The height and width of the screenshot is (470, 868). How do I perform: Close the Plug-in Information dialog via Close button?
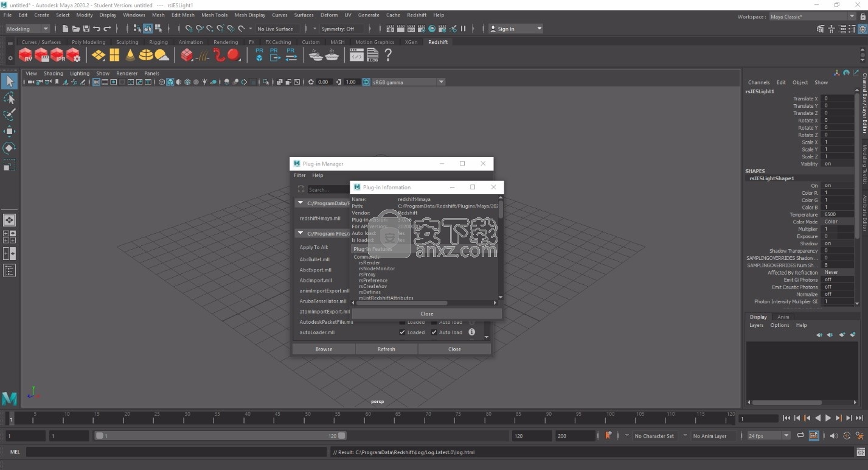tap(427, 314)
